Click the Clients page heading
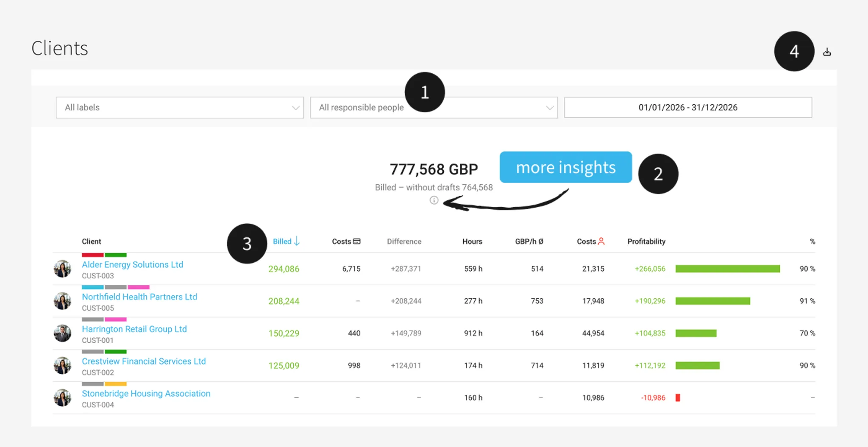868x447 pixels. [60, 48]
